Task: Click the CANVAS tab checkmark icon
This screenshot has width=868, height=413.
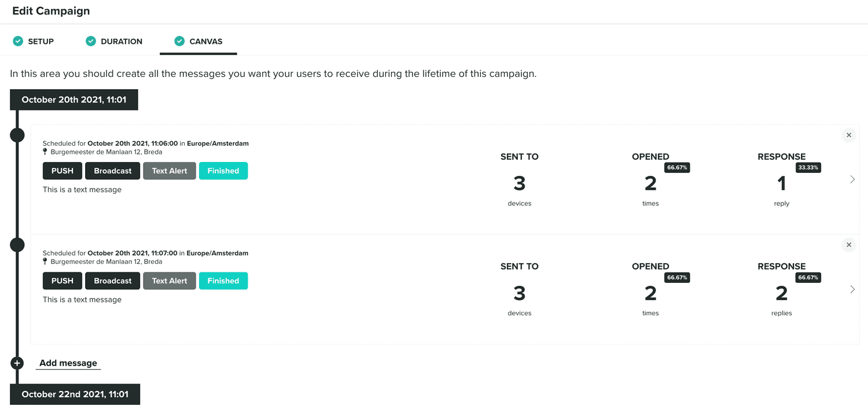Action: 179,41
